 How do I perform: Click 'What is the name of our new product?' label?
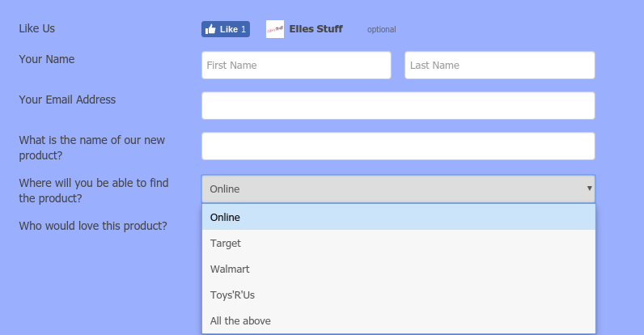[92, 148]
